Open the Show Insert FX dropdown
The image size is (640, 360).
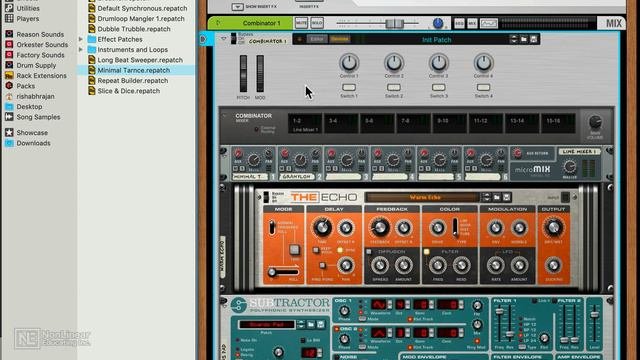pyautogui.click(x=237, y=7)
